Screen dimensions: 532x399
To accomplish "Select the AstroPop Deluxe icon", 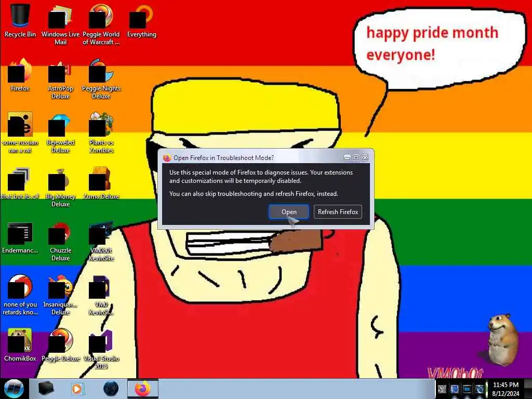I will point(60,79).
